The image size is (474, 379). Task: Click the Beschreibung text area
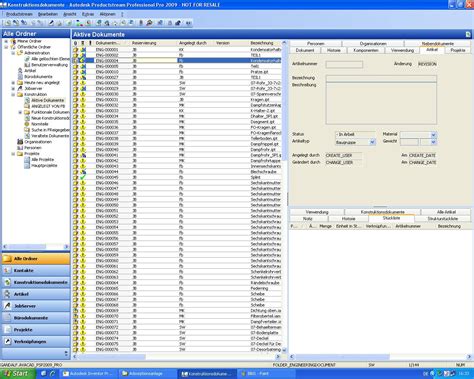pyautogui.click(x=381, y=103)
